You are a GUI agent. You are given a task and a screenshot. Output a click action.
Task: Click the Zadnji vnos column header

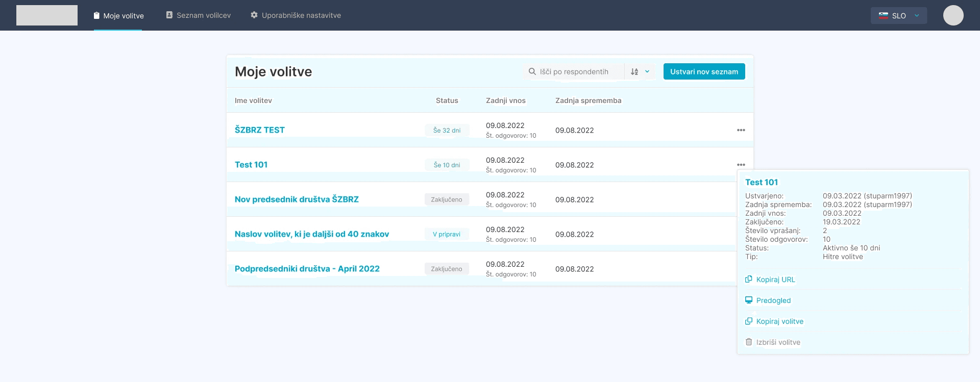(506, 100)
